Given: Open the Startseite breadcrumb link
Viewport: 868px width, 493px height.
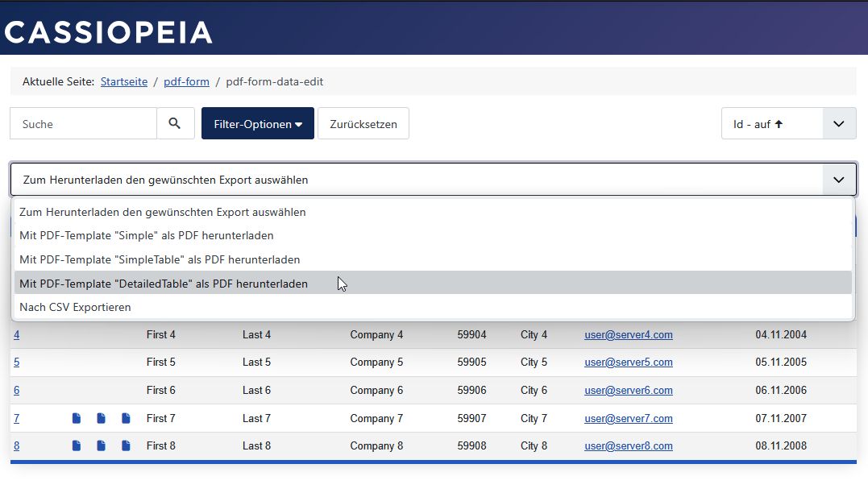Looking at the screenshot, I should tap(123, 81).
